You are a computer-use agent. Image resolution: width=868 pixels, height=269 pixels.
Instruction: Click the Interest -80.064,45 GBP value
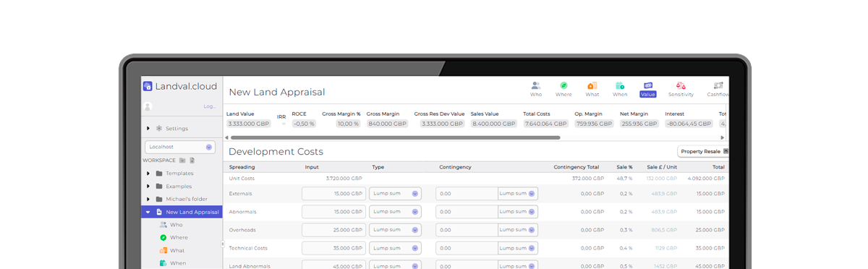pyautogui.click(x=689, y=124)
